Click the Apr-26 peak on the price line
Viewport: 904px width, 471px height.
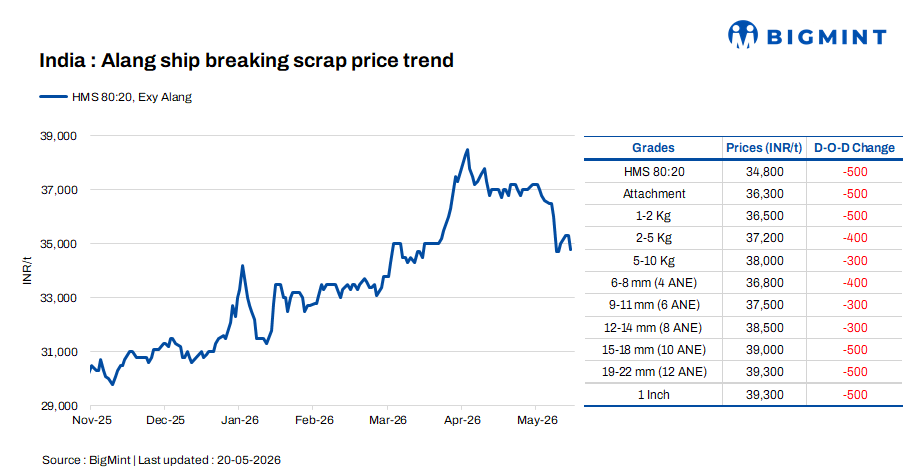click(x=467, y=150)
